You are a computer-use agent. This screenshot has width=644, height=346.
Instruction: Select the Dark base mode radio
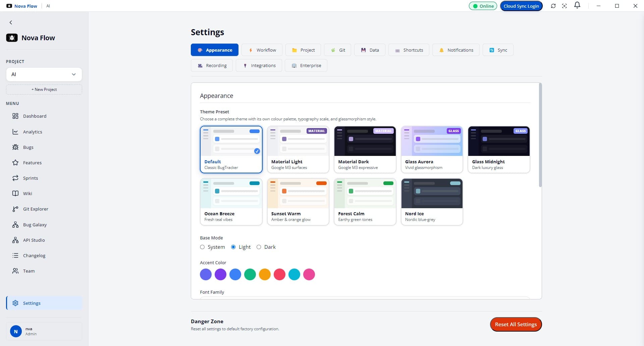click(x=259, y=247)
